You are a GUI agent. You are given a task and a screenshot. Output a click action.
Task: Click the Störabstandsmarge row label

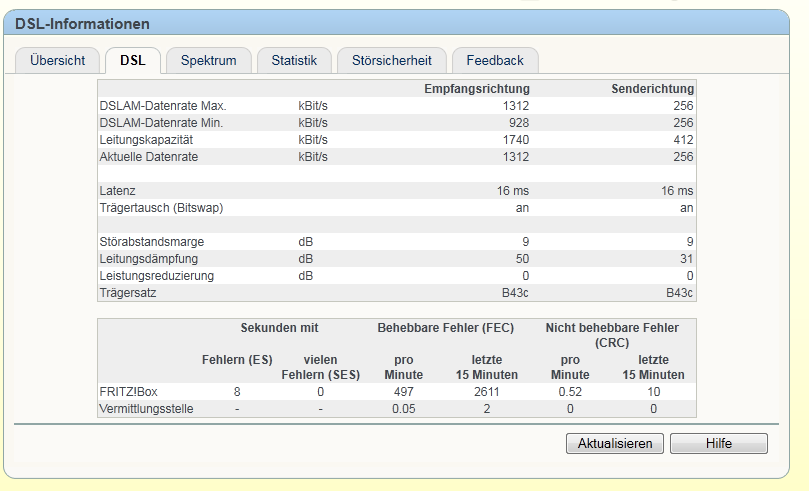click(x=151, y=241)
